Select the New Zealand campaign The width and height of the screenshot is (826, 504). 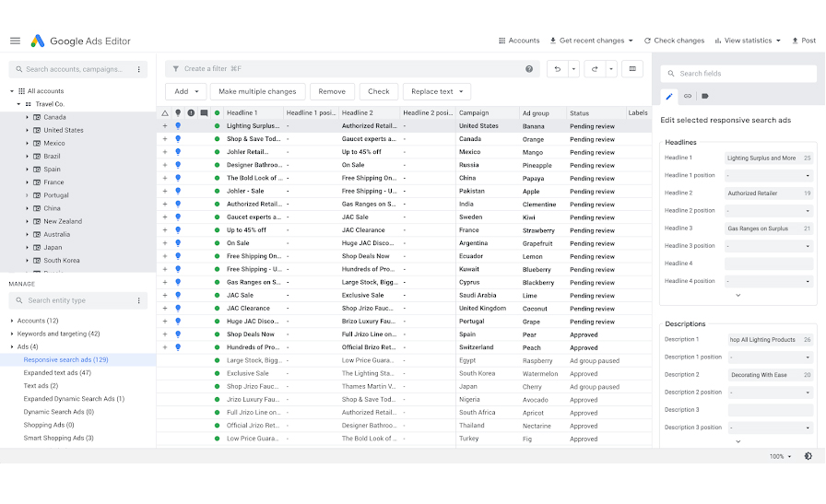point(63,222)
